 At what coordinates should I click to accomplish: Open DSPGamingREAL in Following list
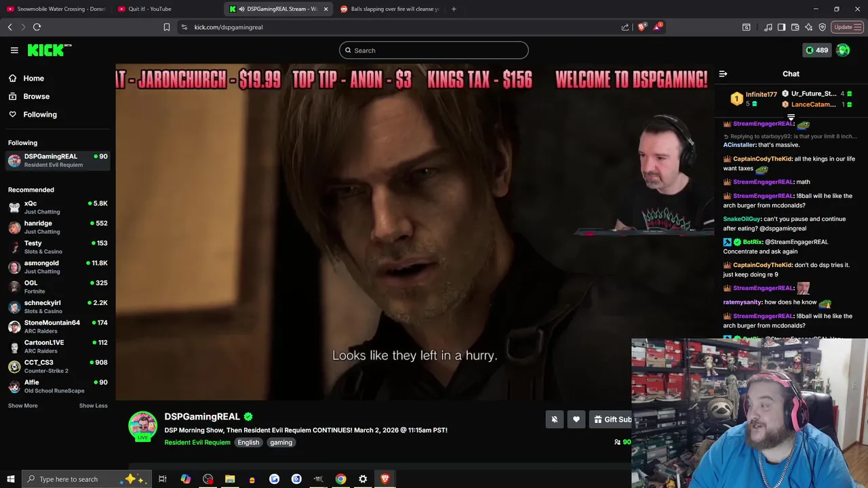point(58,160)
